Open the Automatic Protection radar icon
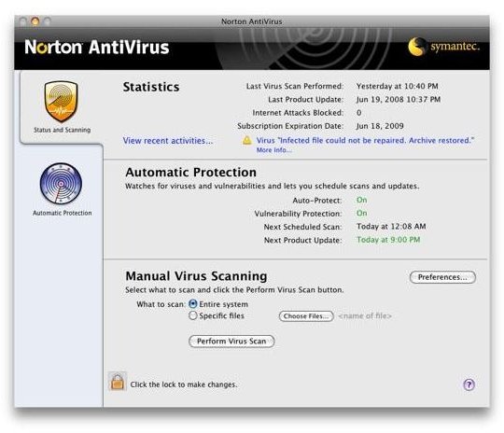Image resolution: width=504 pixels, height=433 pixels. point(61,184)
